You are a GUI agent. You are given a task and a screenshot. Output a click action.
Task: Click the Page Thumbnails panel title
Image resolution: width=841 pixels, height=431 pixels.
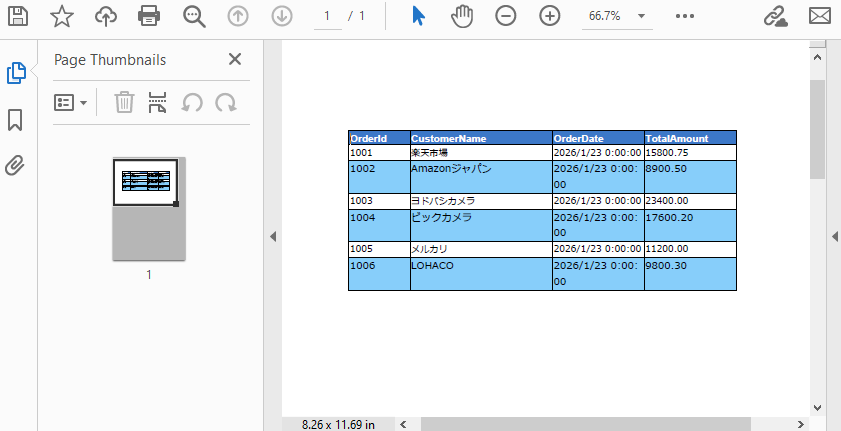tap(110, 60)
